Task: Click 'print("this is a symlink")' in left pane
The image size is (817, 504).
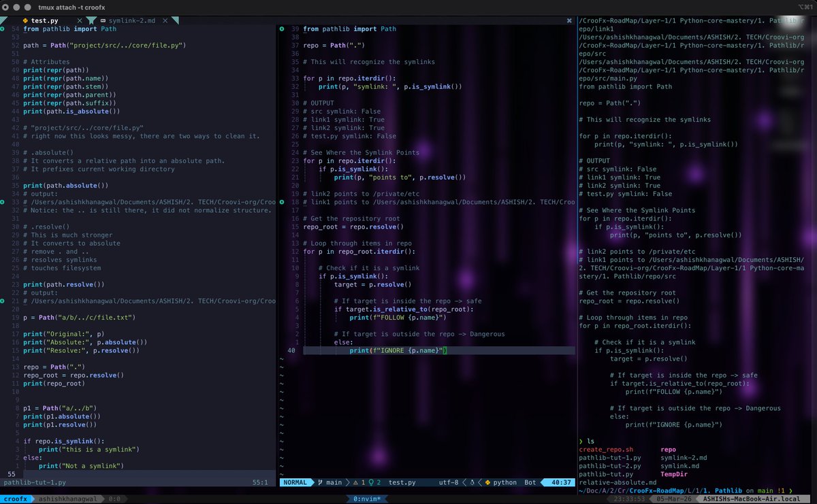Action: pos(89,450)
